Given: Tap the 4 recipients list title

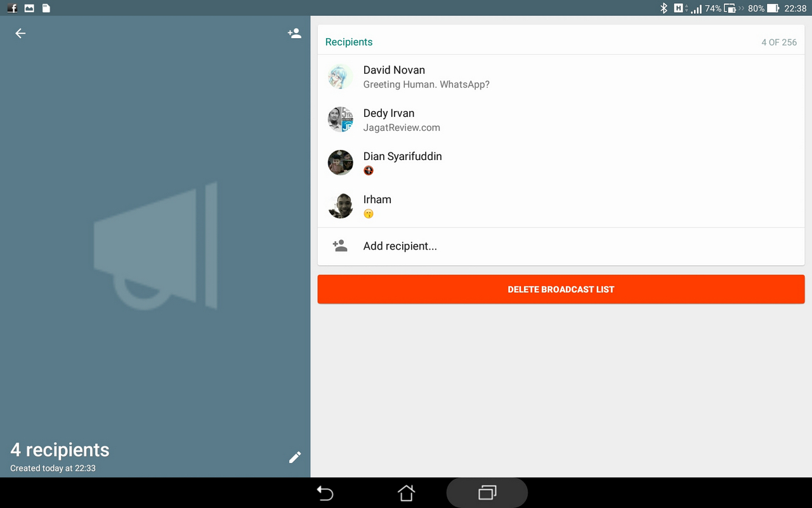Looking at the screenshot, I should coord(60,450).
